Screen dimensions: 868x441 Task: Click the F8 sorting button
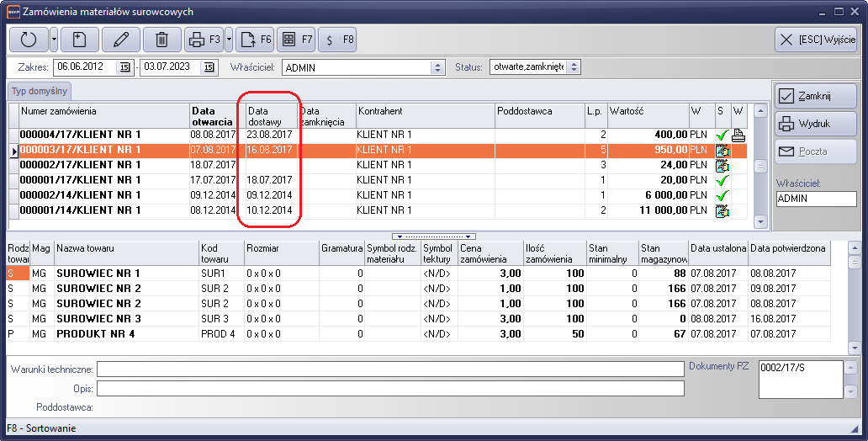click(338, 40)
